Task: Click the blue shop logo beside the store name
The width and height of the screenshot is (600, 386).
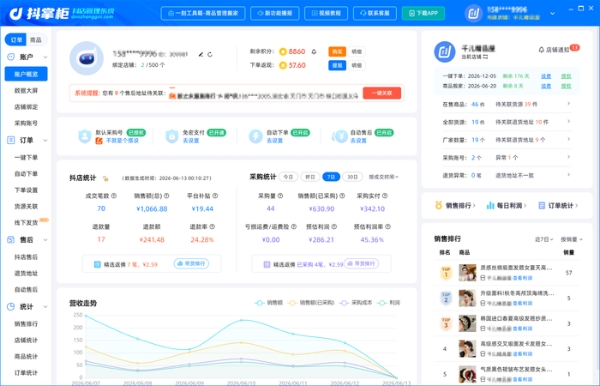Action: pyautogui.click(x=445, y=52)
